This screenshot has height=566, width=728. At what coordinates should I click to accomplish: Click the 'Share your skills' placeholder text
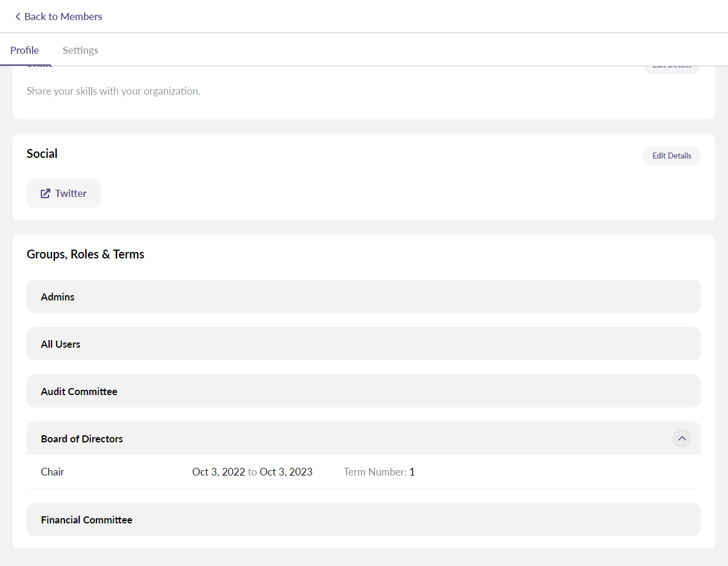(x=114, y=91)
